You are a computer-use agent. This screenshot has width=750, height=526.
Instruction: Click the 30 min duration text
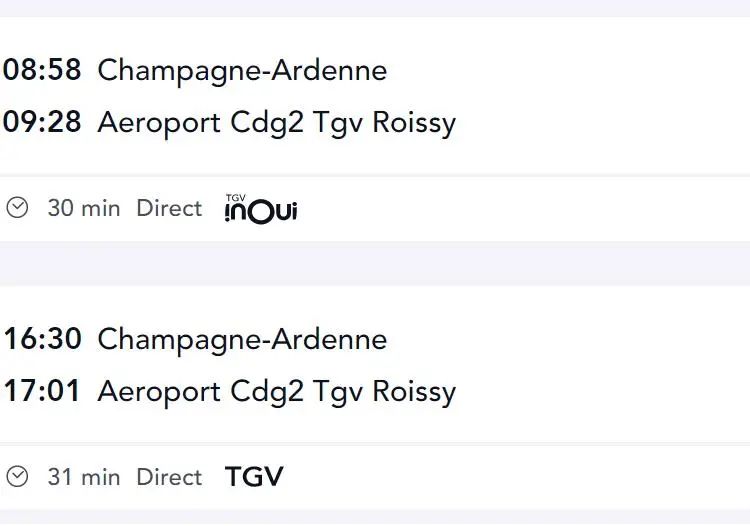coord(84,208)
